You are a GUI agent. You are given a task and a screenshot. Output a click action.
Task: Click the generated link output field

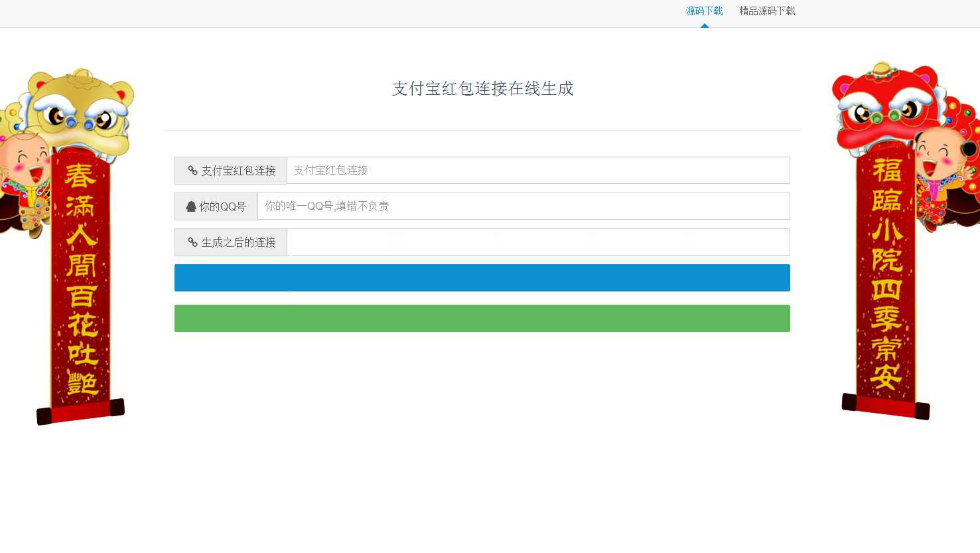click(539, 242)
